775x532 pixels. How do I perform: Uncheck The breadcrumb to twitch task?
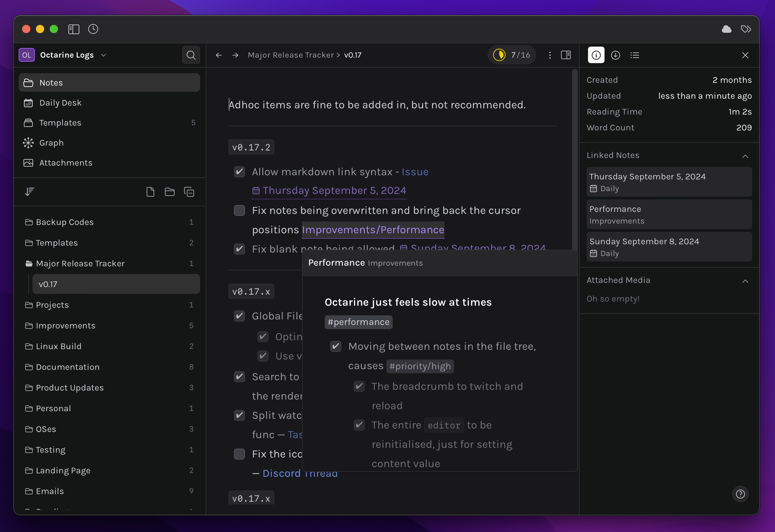tap(359, 386)
